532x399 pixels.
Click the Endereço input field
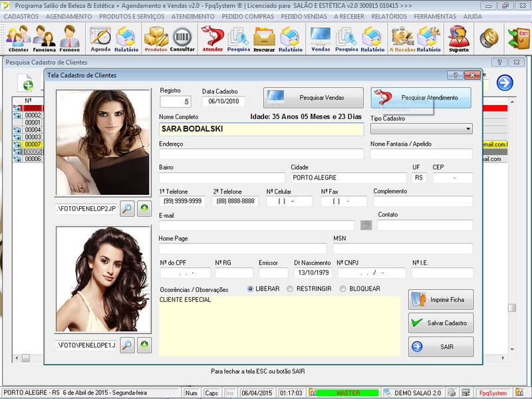point(261,154)
